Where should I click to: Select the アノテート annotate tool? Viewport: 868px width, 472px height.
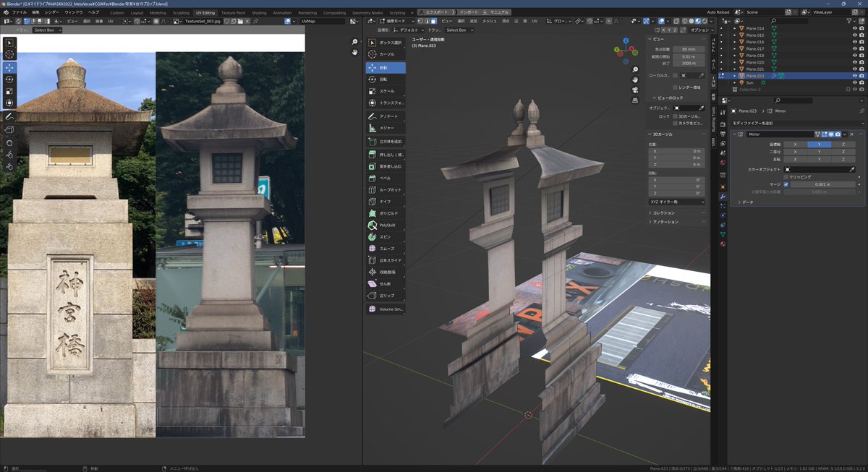386,116
